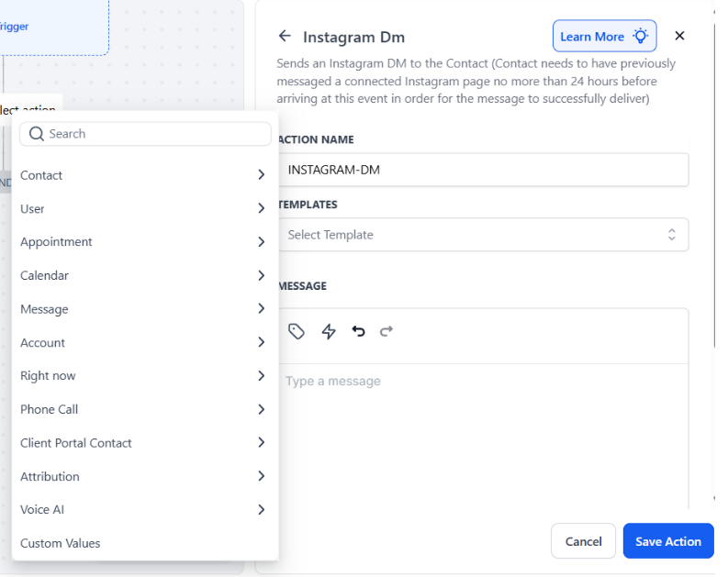The width and height of the screenshot is (728, 577).
Task: Open the Attribution submenu
Action: 145,476
